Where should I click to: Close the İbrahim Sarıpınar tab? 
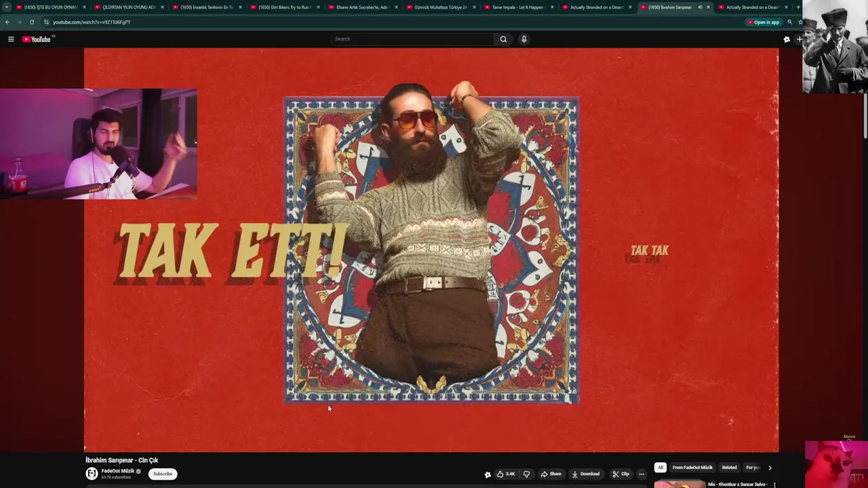(708, 7)
